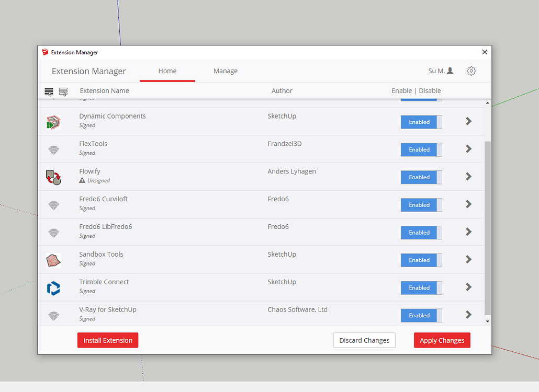The width and height of the screenshot is (539, 392).
Task: Click the Flowify unsigned warning icon
Action: click(82, 180)
